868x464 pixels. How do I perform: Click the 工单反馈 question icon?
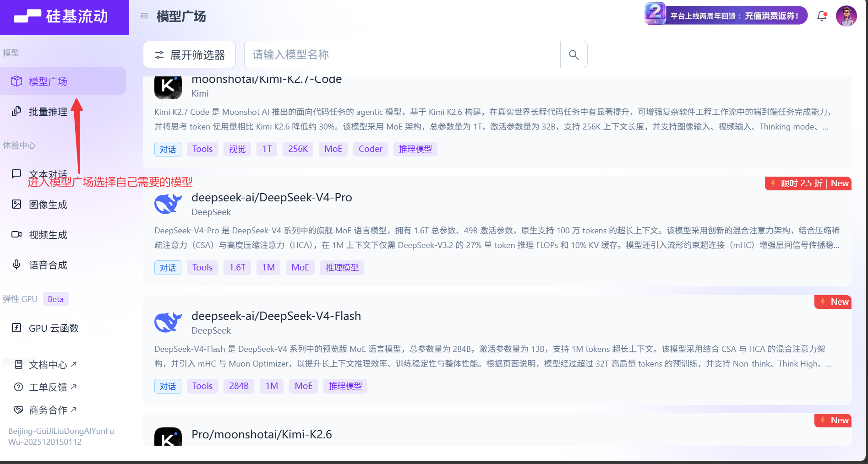tap(19, 387)
